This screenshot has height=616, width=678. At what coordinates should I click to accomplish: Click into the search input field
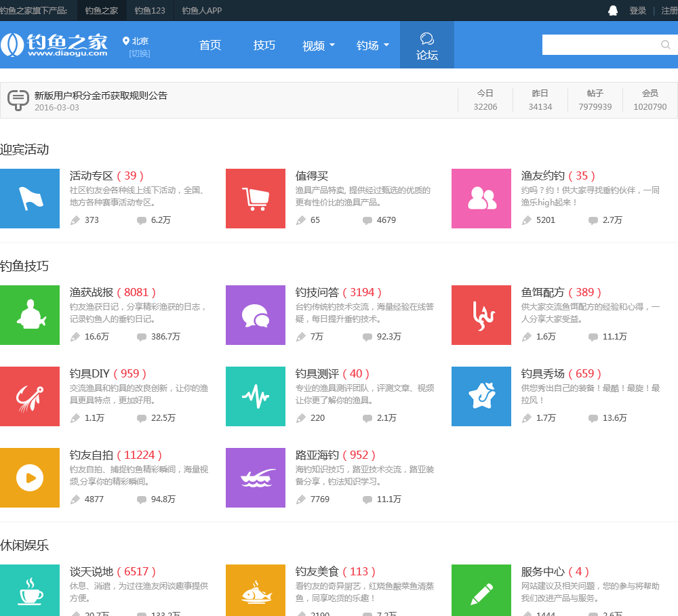[x=600, y=45]
